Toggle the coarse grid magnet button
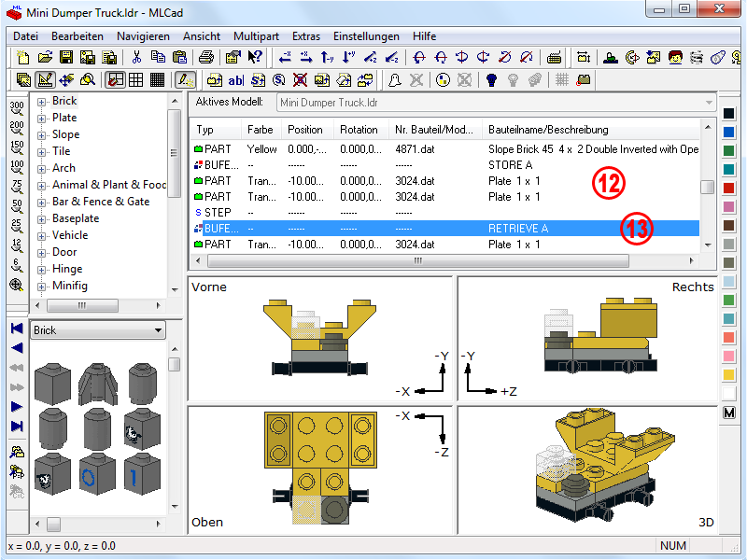This screenshot has width=747, height=560. 115,80
